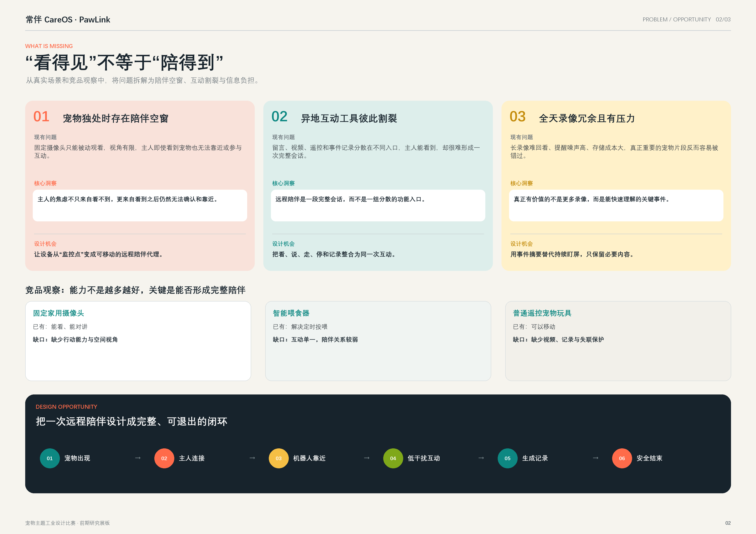Open the 智能喂食器 competitor card

[x=378, y=341]
